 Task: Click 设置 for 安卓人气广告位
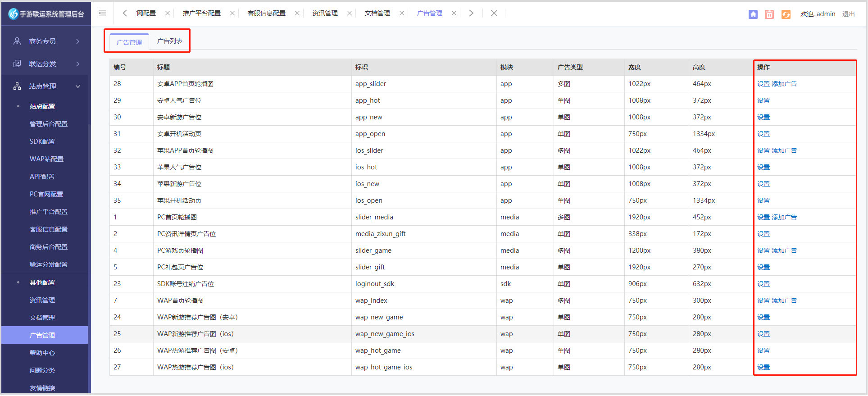point(763,100)
